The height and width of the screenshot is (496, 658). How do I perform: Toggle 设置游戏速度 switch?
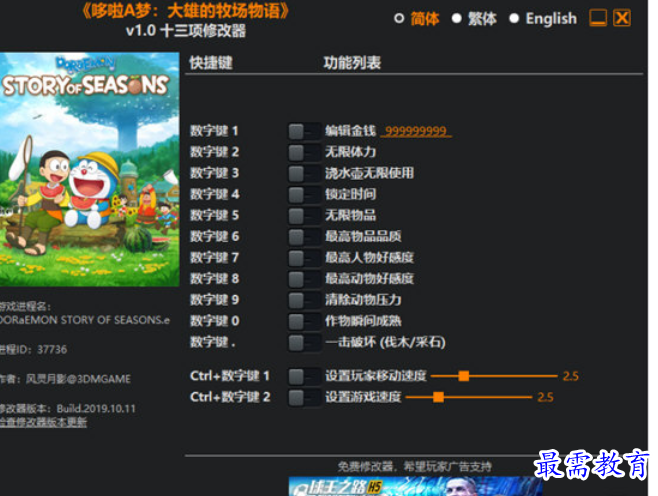(304, 397)
